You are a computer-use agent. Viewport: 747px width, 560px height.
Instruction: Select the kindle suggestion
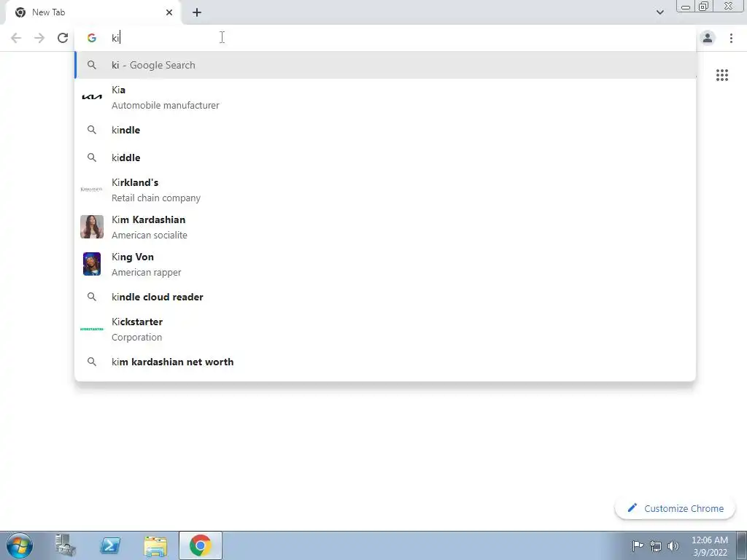pos(385,130)
